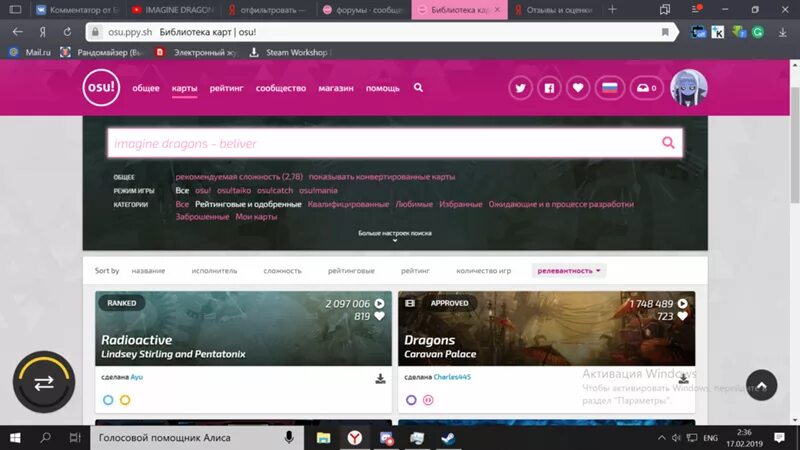Screen dimensions: 800x450
Task: Show hidden system tray icons
Action: click(x=662, y=438)
